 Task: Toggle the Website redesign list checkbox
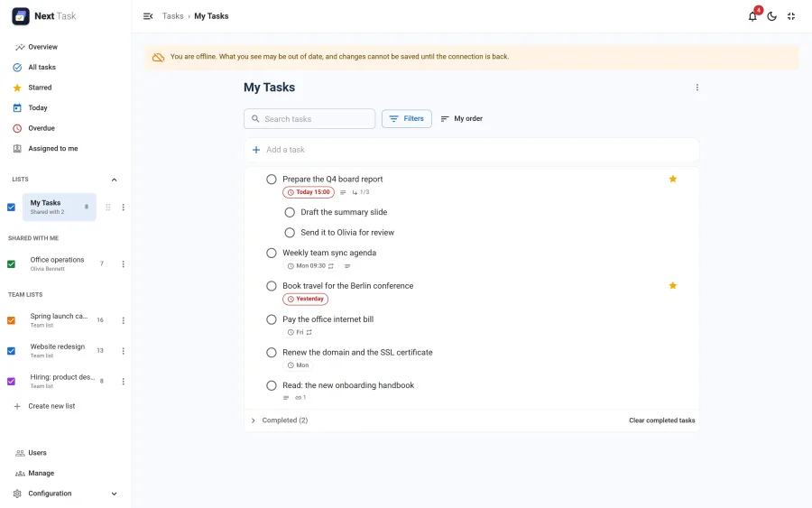point(11,351)
